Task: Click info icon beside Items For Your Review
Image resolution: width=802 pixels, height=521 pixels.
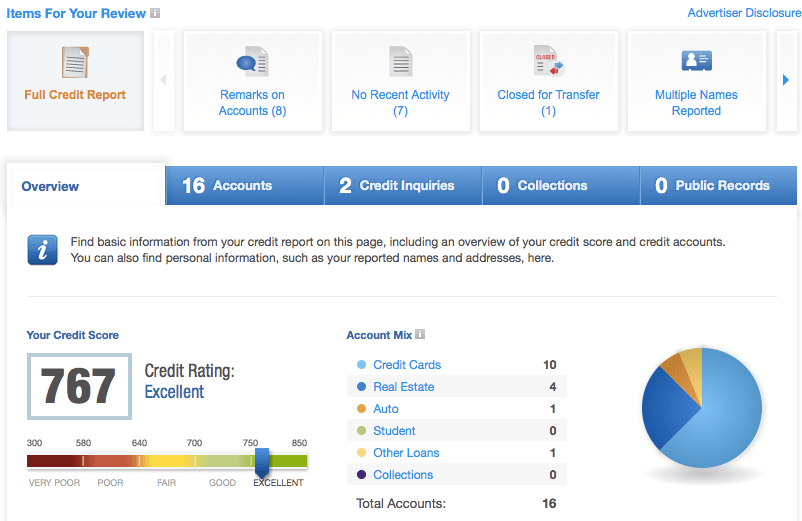Action: (155, 13)
